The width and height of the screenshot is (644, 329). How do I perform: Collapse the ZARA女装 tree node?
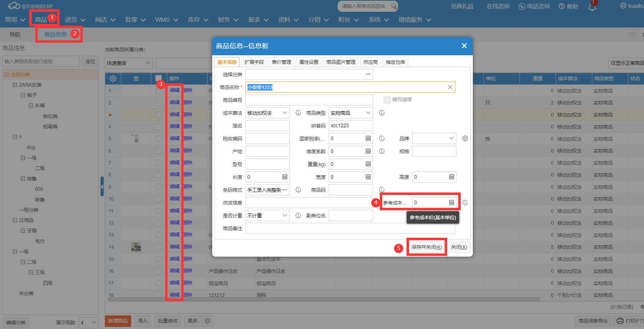point(15,85)
